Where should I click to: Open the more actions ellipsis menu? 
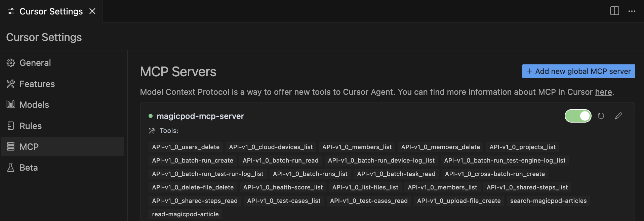pos(632,11)
